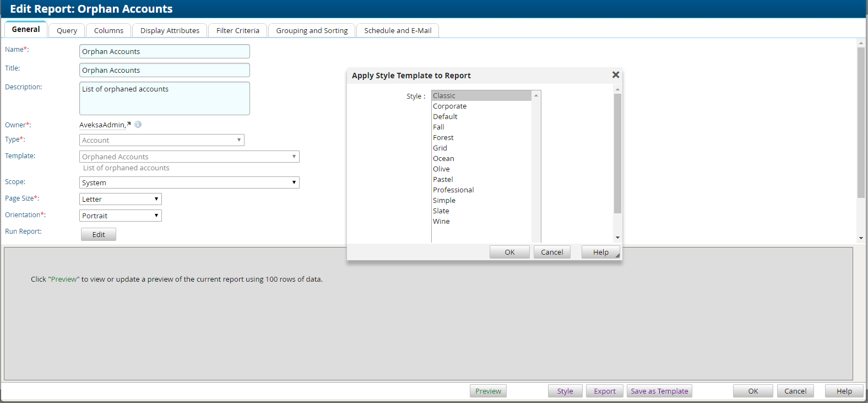Click the info icon next to AveksaAdmin owner
The height and width of the screenshot is (403, 868).
coord(138,125)
